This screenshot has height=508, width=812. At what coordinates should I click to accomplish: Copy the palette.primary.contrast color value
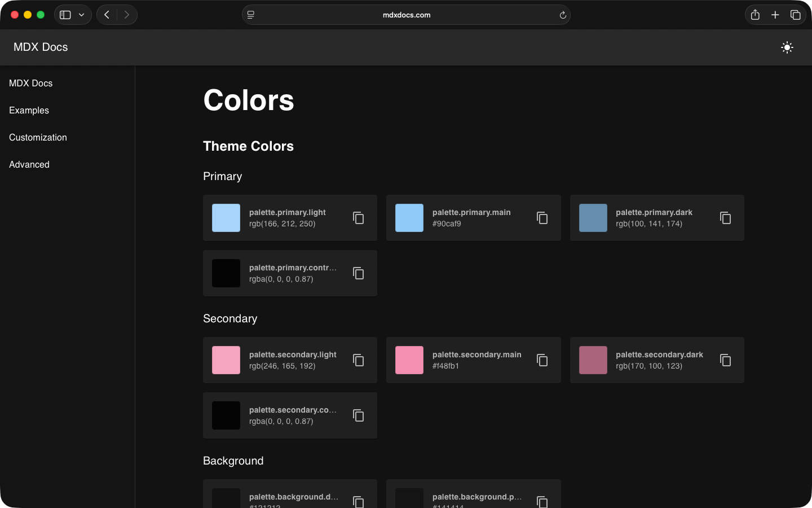359,273
